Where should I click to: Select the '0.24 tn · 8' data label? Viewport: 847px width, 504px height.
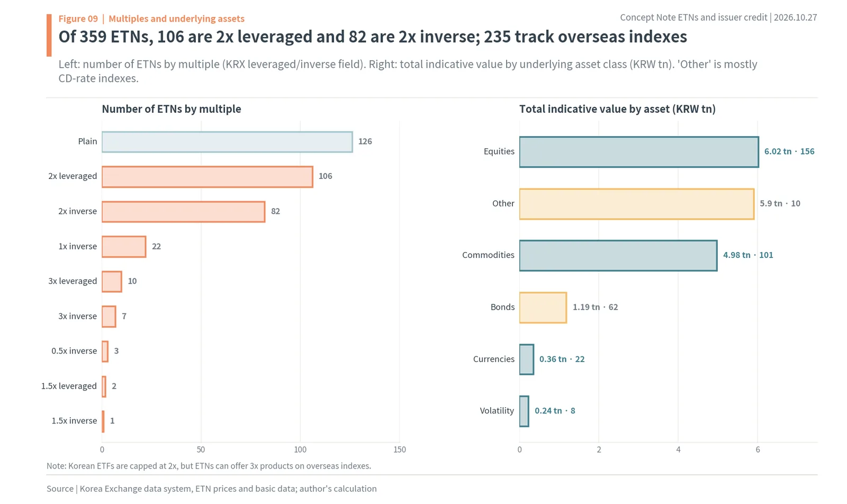[x=555, y=411]
